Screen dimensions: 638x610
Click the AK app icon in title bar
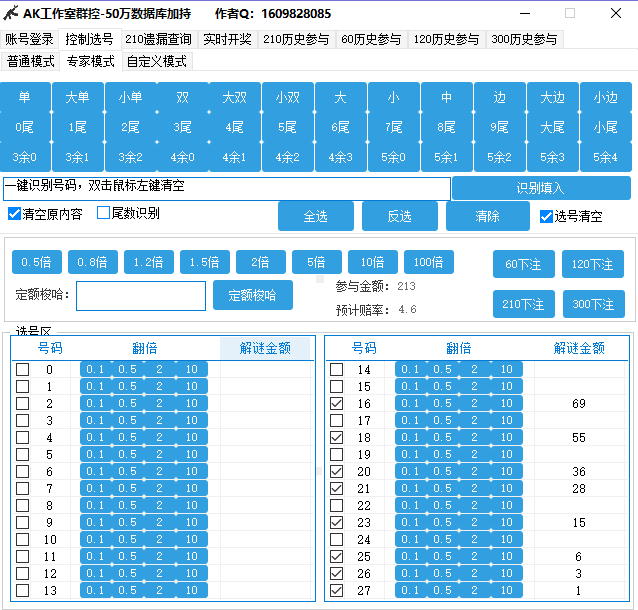[12, 14]
